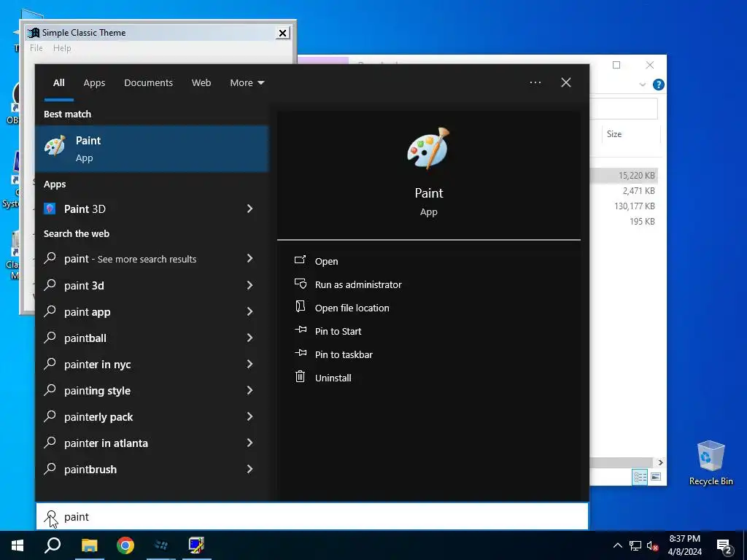
Task: Click the Pin to Start pin icon
Action: coord(300,330)
